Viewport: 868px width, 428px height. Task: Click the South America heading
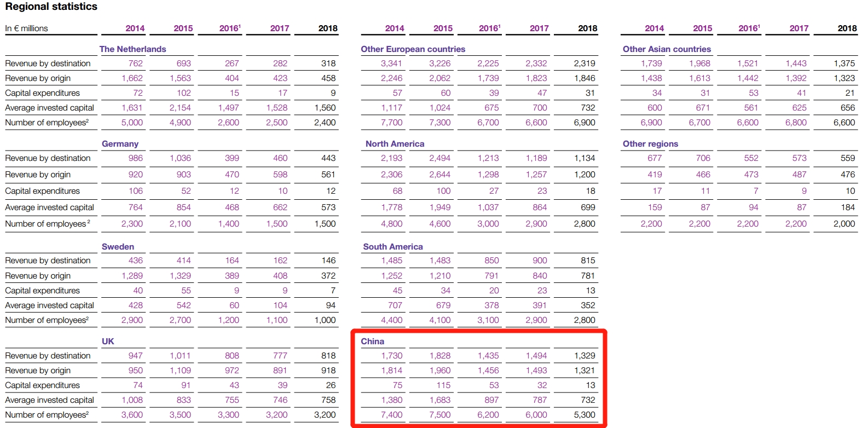coord(392,247)
